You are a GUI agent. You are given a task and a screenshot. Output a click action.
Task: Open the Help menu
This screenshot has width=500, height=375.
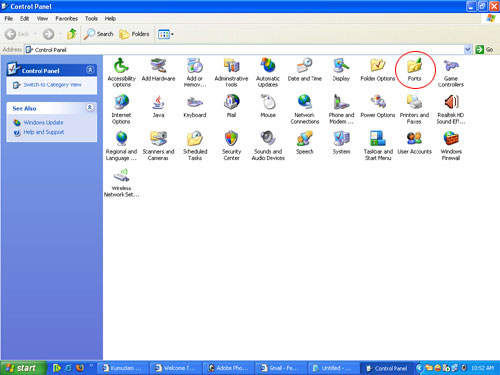pos(110,19)
